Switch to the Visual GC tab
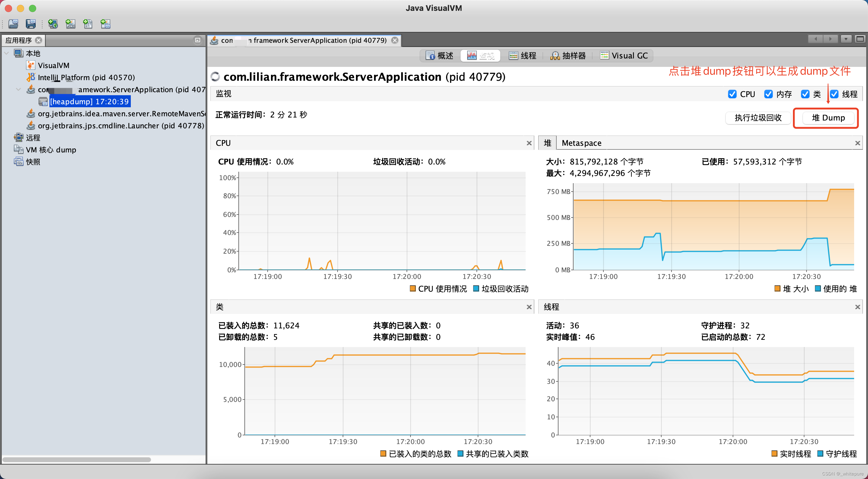 (x=624, y=55)
